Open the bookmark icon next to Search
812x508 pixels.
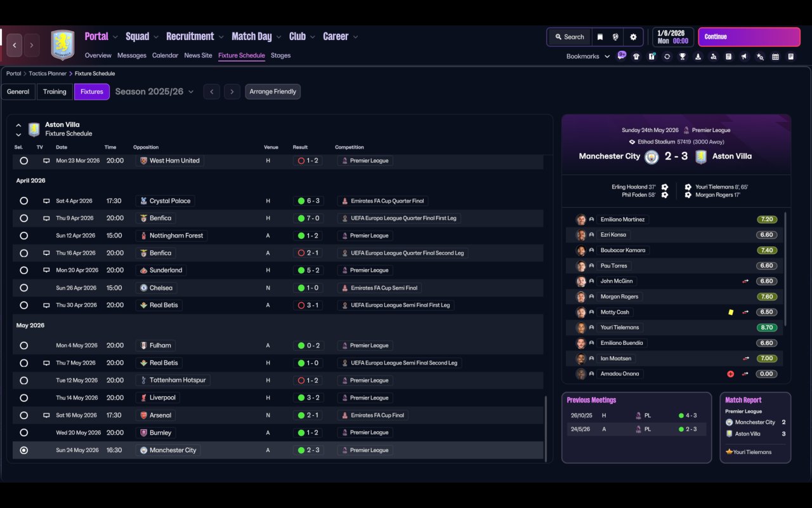point(599,37)
